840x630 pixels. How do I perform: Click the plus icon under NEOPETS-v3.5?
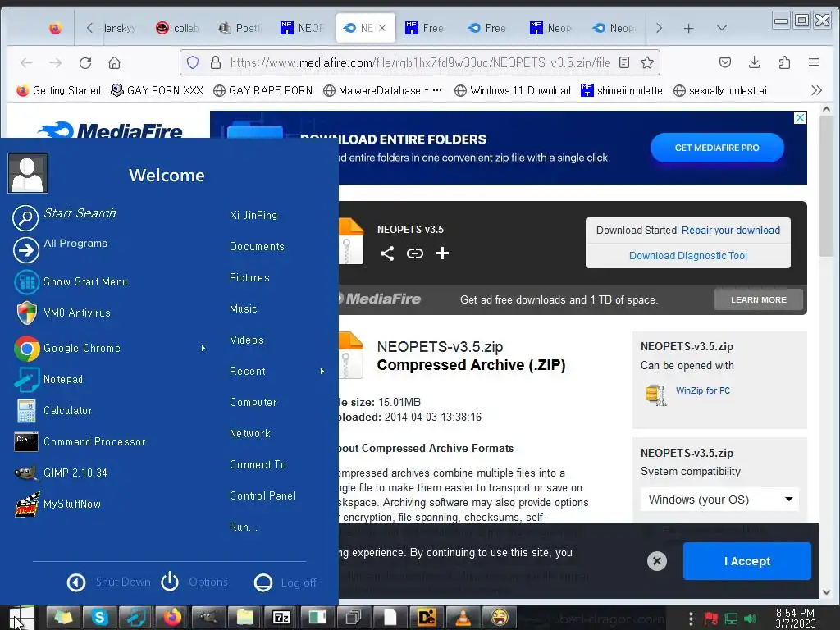(x=442, y=253)
